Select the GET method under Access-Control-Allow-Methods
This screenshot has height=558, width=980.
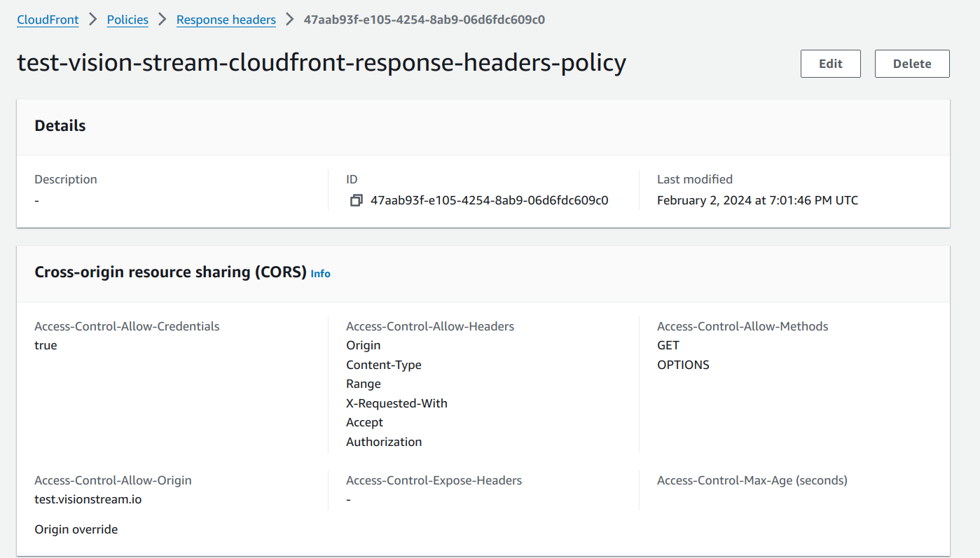[x=667, y=344]
